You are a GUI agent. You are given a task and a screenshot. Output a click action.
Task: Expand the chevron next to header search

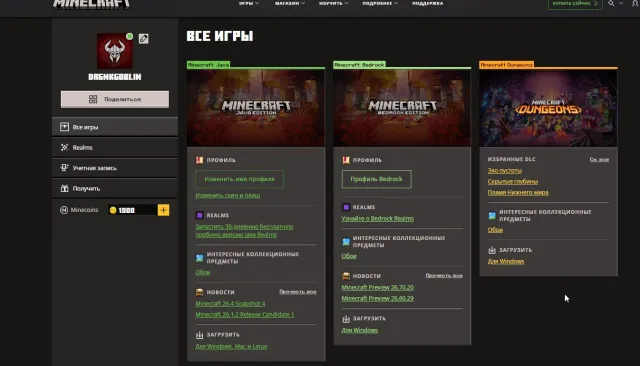pyautogui.click(x=621, y=3)
